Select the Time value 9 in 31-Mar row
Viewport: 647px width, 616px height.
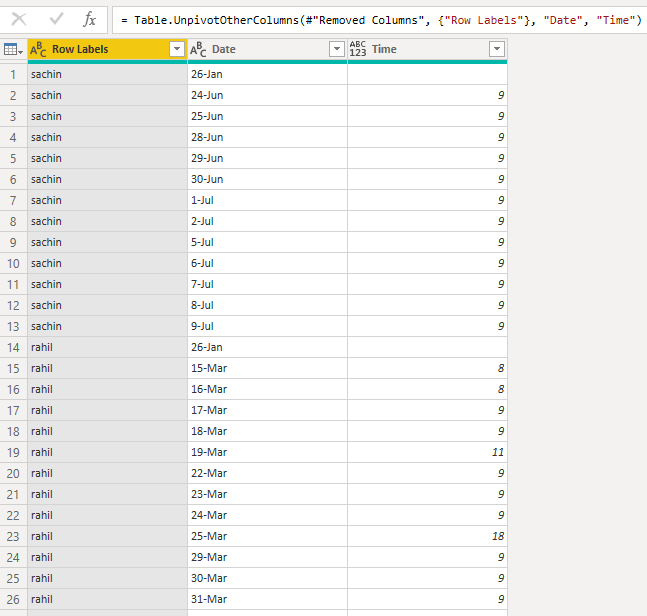pyautogui.click(x=427, y=600)
